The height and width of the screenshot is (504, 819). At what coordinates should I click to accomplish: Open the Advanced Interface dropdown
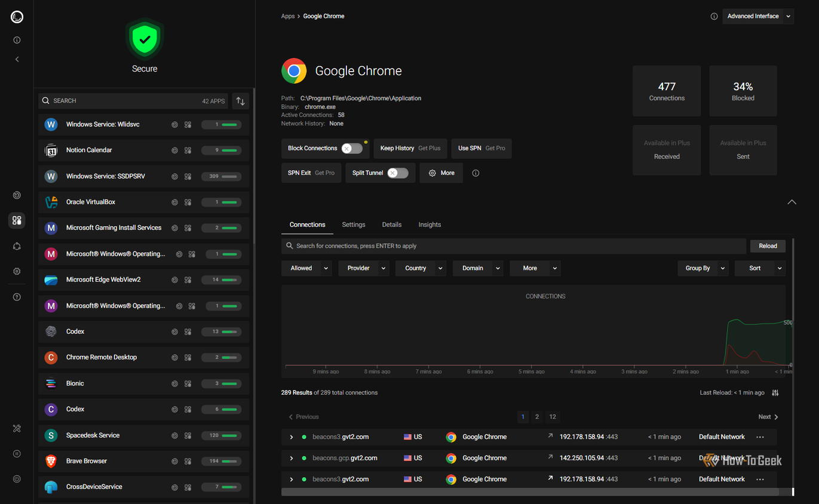pyautogui.click(x=758, y=16)
